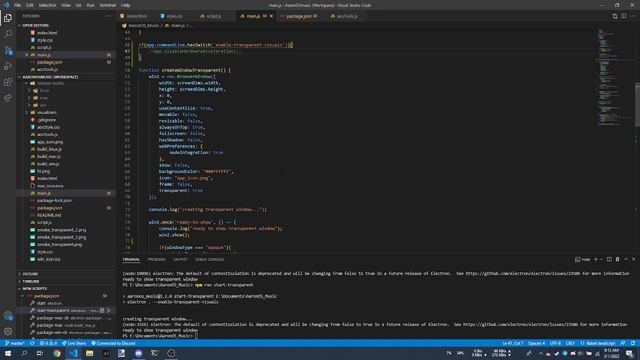The width and height of the screenshot is (640, 360).
Task: Open the terminal launch profile dropdown arrow
Action: click(601, 259)
